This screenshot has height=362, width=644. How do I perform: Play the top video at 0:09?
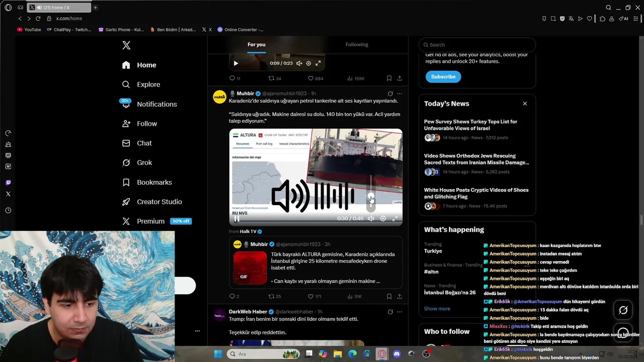point(235,63)
